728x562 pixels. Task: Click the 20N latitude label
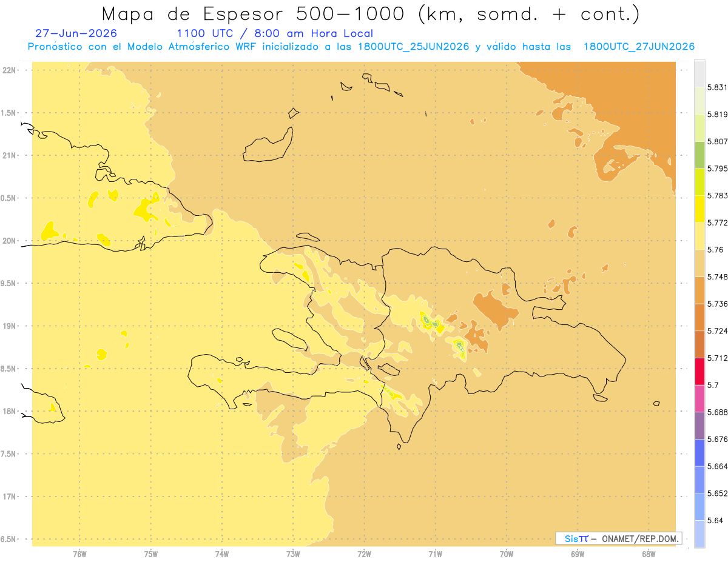pos(10,241)
